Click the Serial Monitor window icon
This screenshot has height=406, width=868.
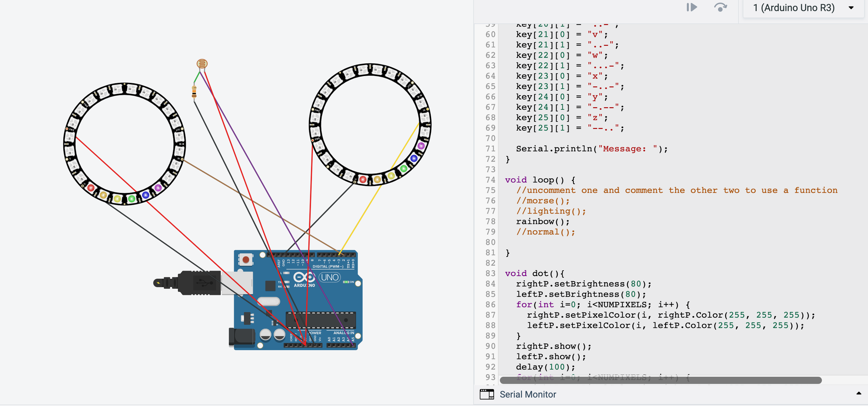pyautogui.click(x=487, y=394)
